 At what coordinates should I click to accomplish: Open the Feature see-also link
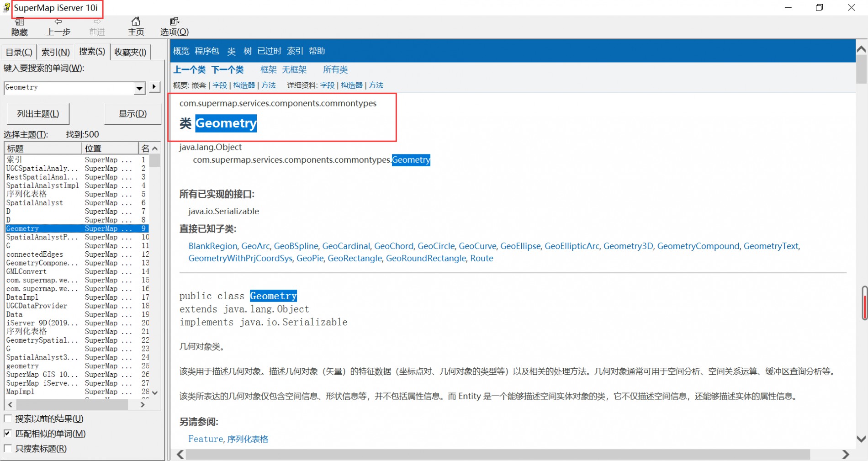click(206, 439)
